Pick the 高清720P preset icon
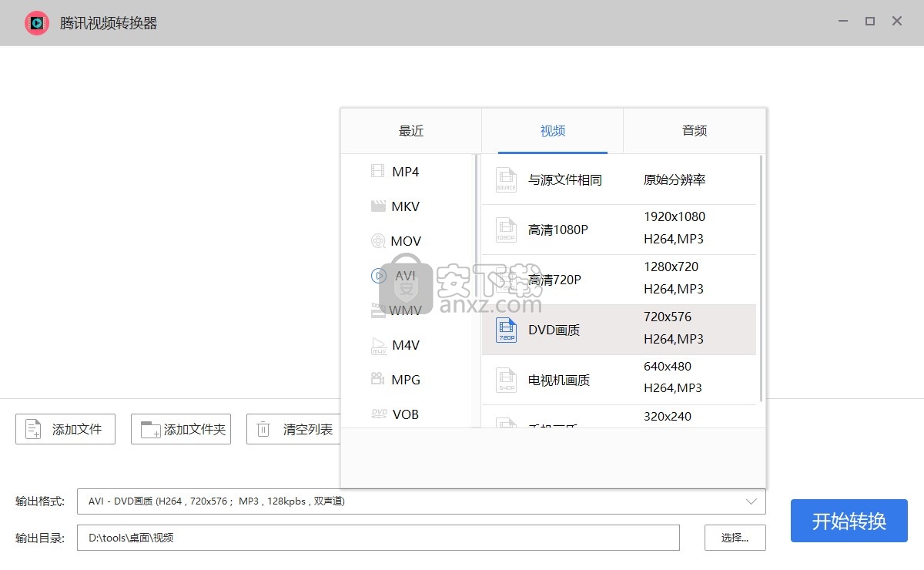This screenshot has height=570, width=924. tap(506, 280)
